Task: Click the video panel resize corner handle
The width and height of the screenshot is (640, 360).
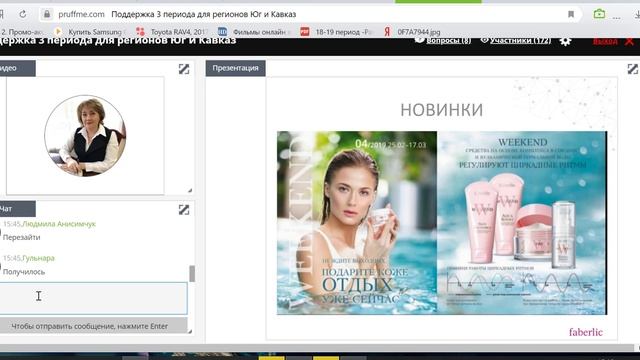Action: [190, 190]
